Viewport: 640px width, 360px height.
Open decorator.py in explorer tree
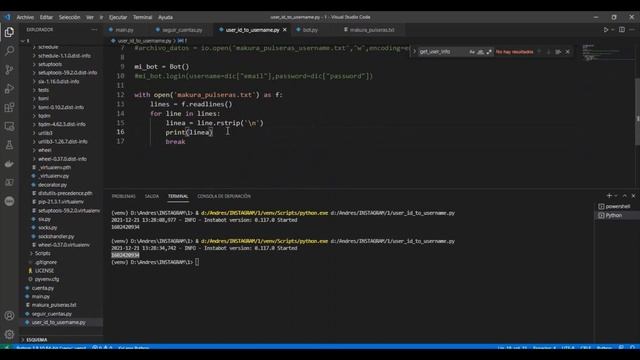pos(52,184)
